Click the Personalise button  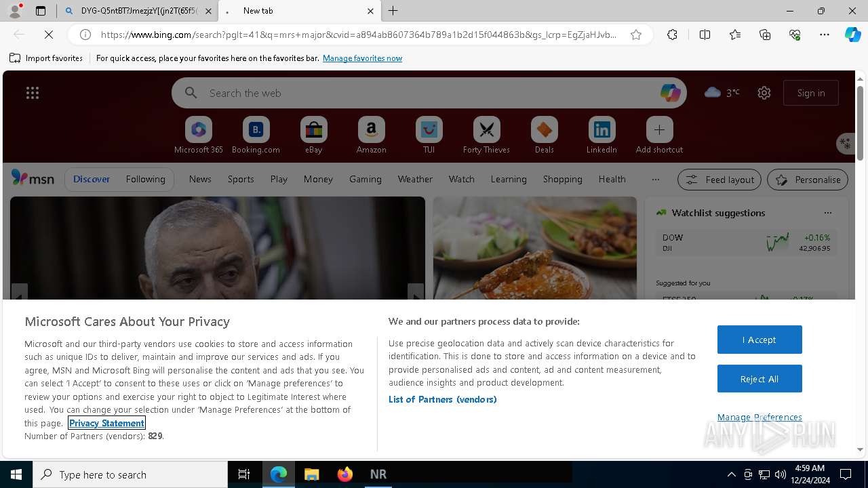(808, 180)
